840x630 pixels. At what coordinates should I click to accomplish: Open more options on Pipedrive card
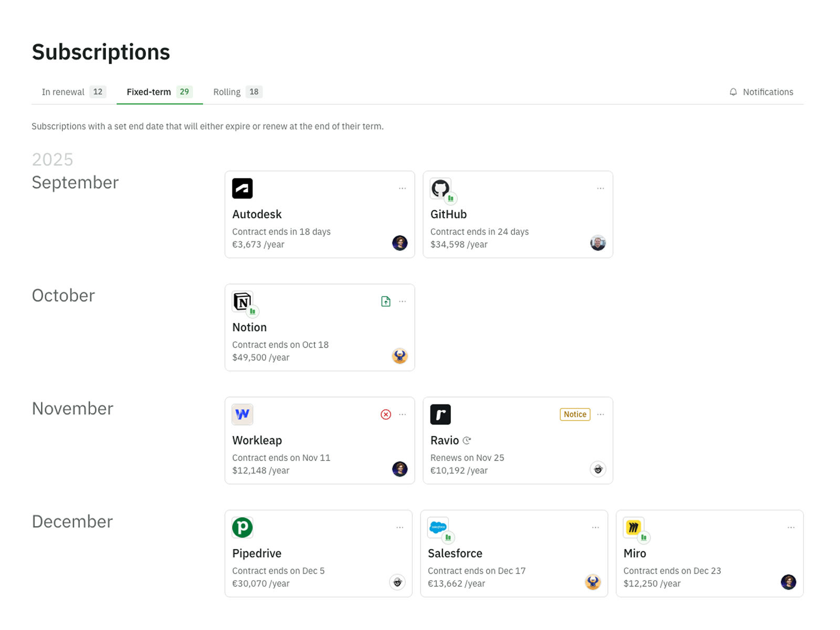pyautogui.click(x=400, y=528)
